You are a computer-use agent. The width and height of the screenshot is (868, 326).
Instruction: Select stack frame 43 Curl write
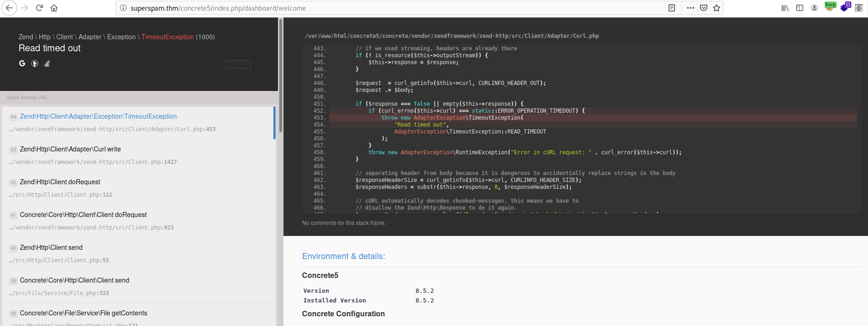(x=139, y=156)
